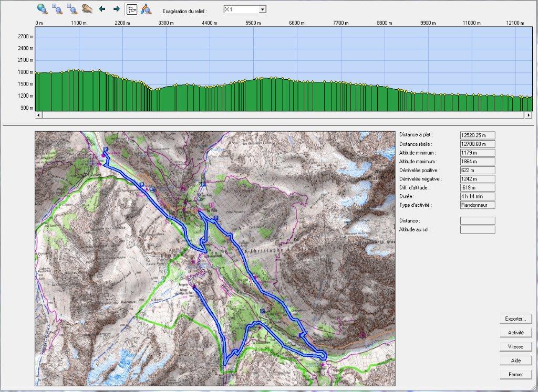The height and width of the screenshot is (392, 538).
Task: Click the empty Altitude au sol field
Action: pos(477,229)
